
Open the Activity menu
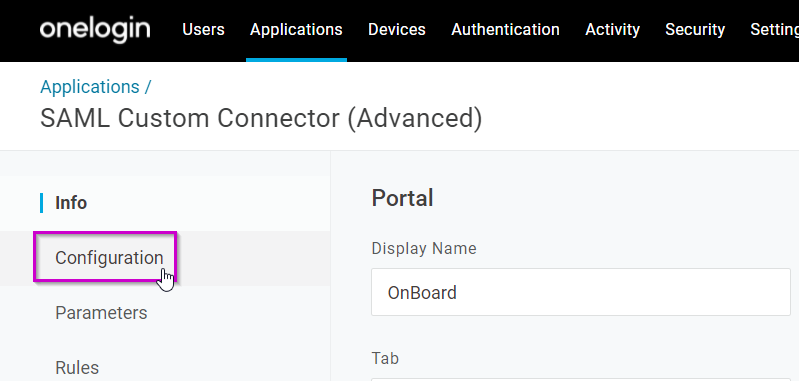612,30
